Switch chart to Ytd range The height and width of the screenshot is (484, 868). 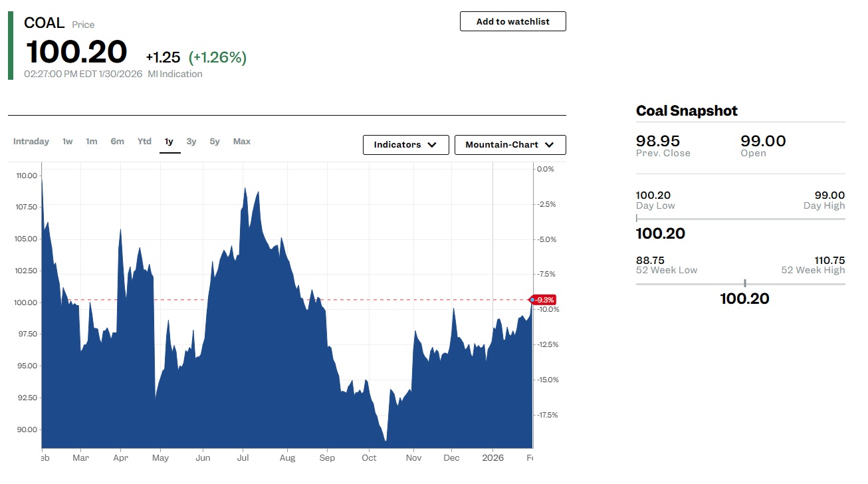pos(144,142)
